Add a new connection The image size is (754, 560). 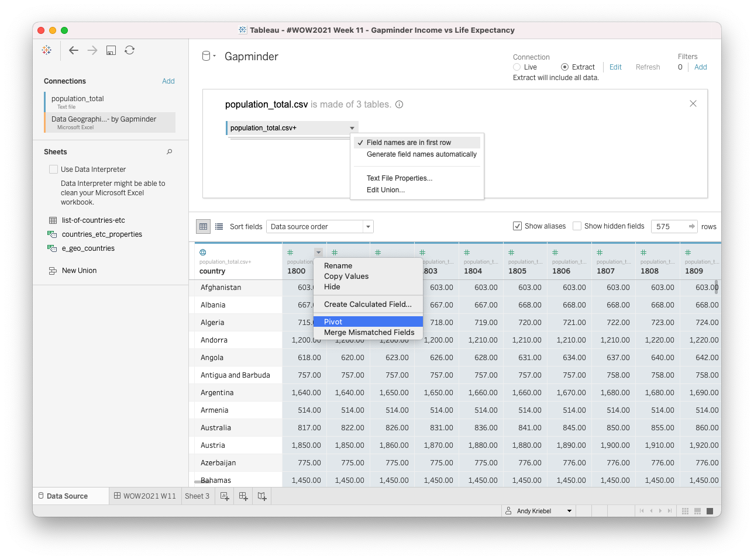click(168, 81)
